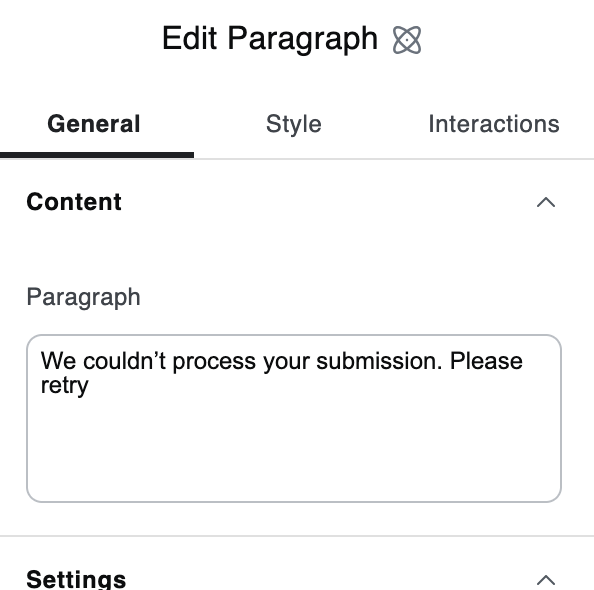
Task: Collapse the Settings section chevron
Action: pos(546,580)
